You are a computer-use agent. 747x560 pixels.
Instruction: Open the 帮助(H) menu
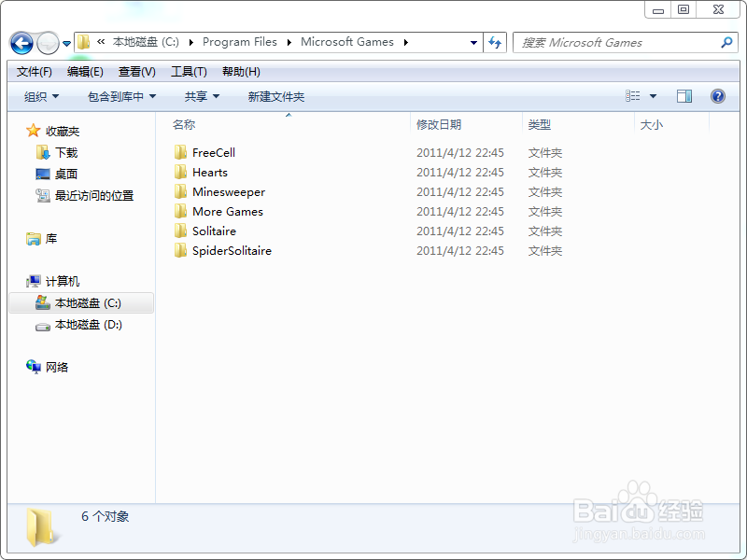(x=241, y=72)
